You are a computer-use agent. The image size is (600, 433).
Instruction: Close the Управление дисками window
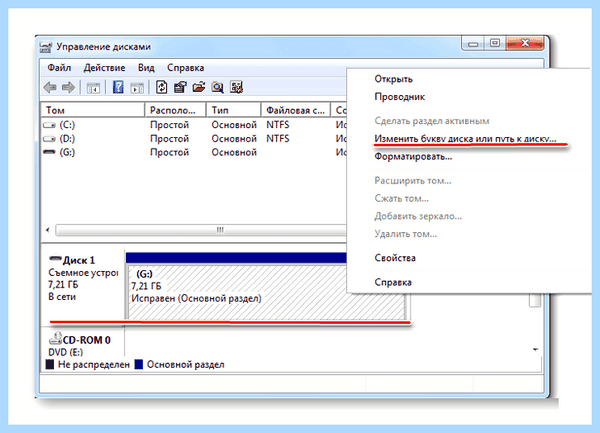tap(525, 43)
